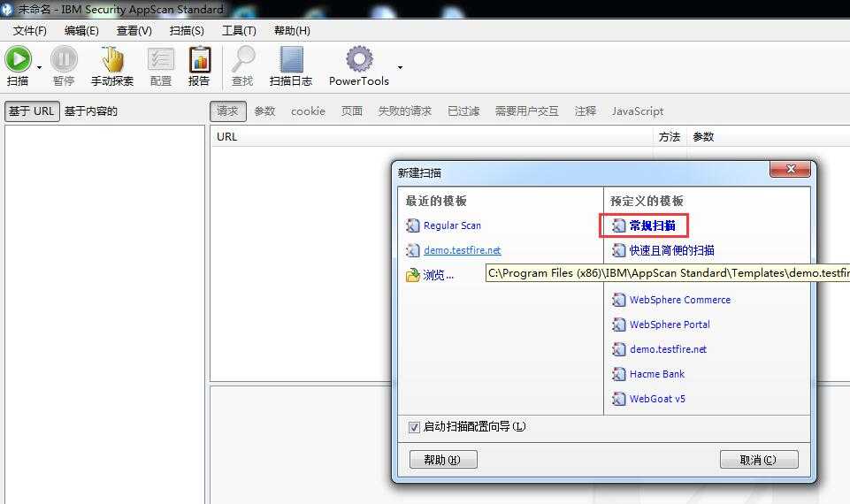Click the AppScan title bar icon
The width and height of the screenshot is (850, 504).
(6, 9)
